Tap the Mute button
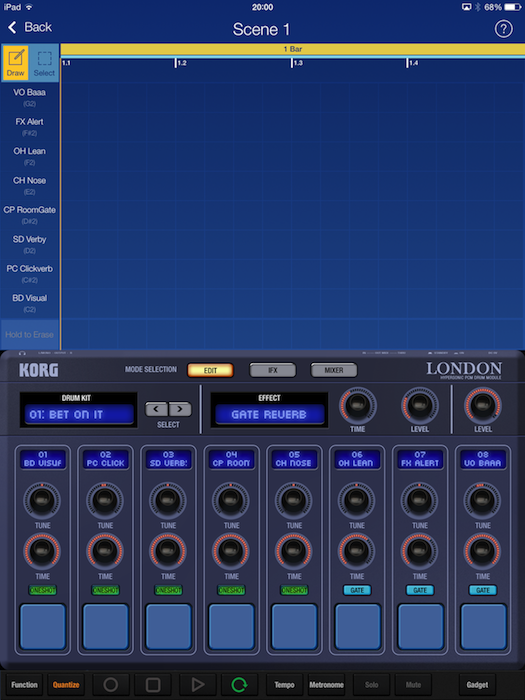Screen dimensions: 525x700 tap(413, 684)
